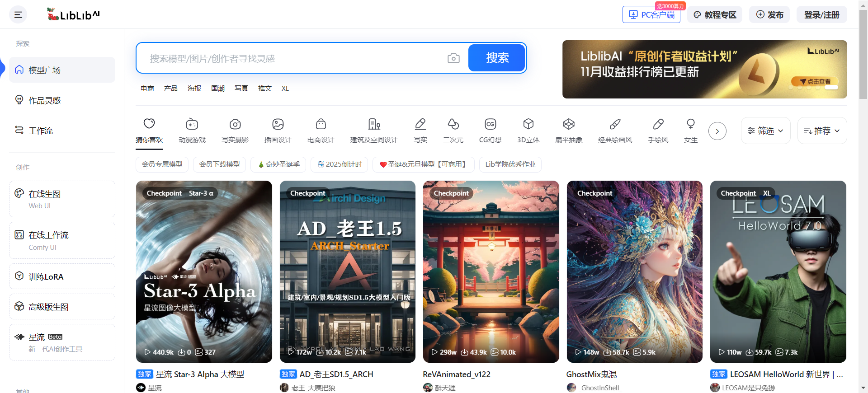Open 高级版生图 in sidebar

click(62, 307)
